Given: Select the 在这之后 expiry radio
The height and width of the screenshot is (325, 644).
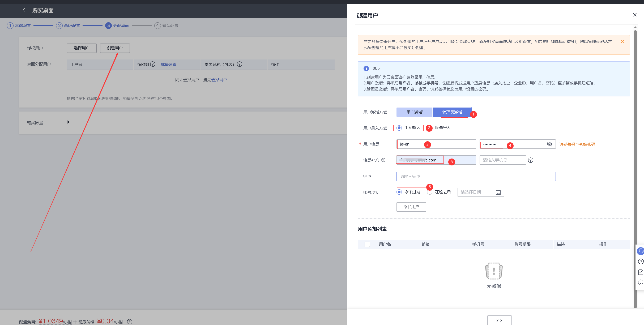Looking at the screenshot, I should pos(430,192).
